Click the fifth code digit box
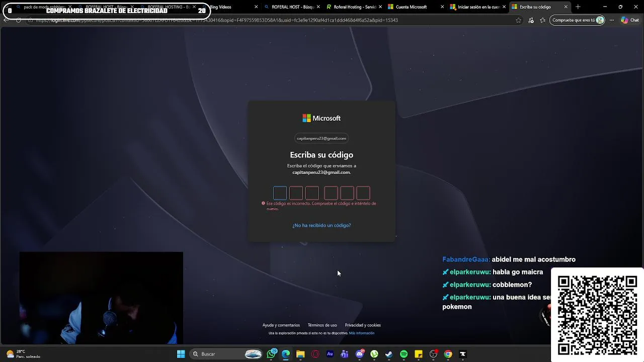 [347, 193]
